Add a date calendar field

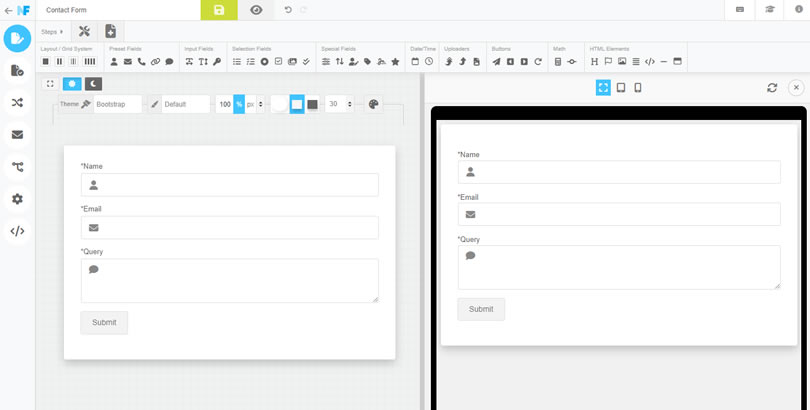(415, 61)
